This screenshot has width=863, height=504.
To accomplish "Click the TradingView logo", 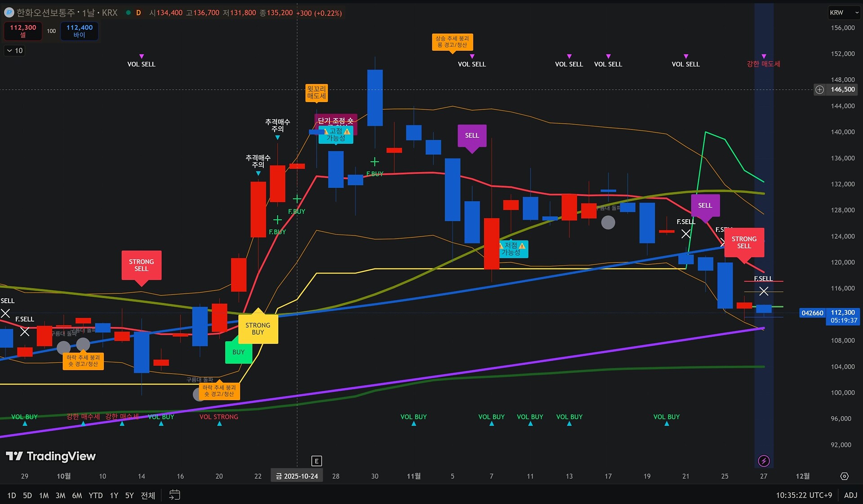I will click(51, 456).
